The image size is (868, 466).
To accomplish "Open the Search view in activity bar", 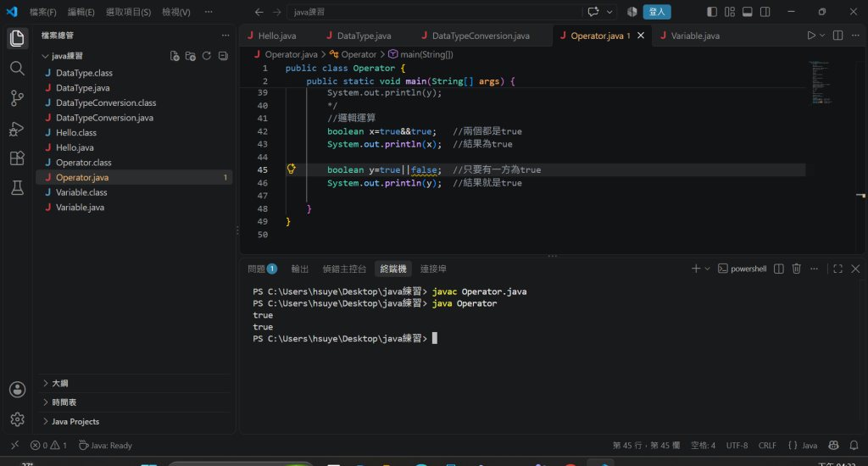I will tap(17, 68).
